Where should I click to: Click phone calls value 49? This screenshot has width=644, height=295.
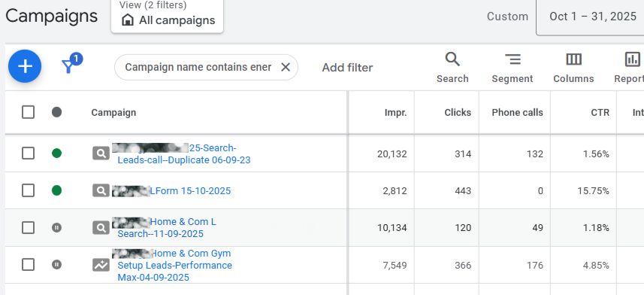click(537, 228)
